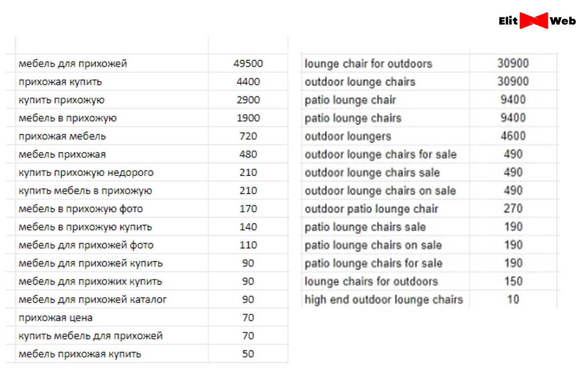The height and width of the screenshot is (392, 588).
Task: Click the Elit Web red bow-tie logo
Action: [534, 21]
